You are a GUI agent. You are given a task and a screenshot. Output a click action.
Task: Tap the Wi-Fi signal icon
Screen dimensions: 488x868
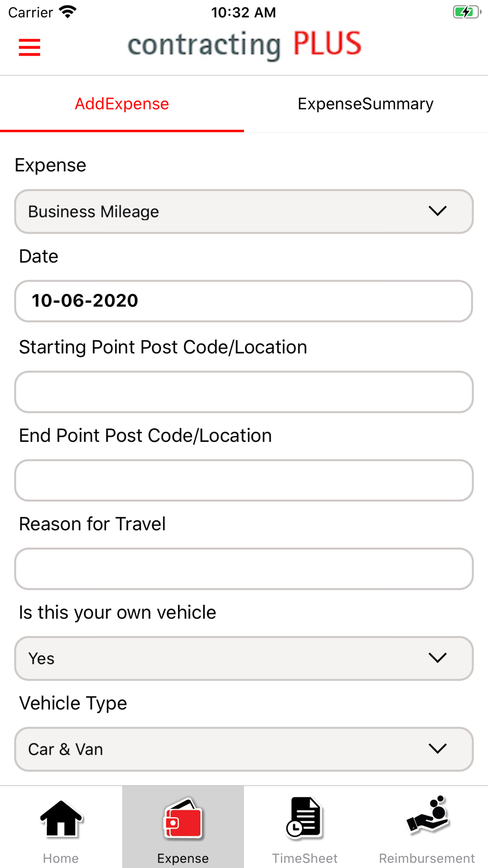(68, 12)
